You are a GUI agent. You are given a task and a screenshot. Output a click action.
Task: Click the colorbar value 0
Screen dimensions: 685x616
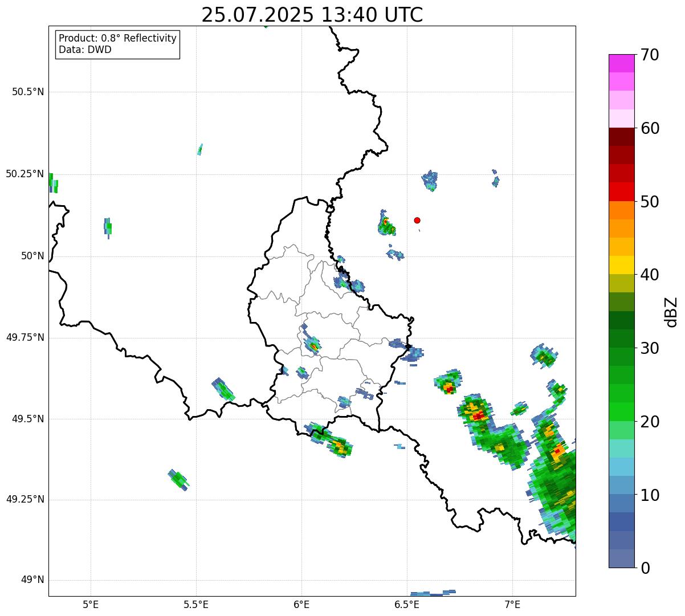click(646, 568)
